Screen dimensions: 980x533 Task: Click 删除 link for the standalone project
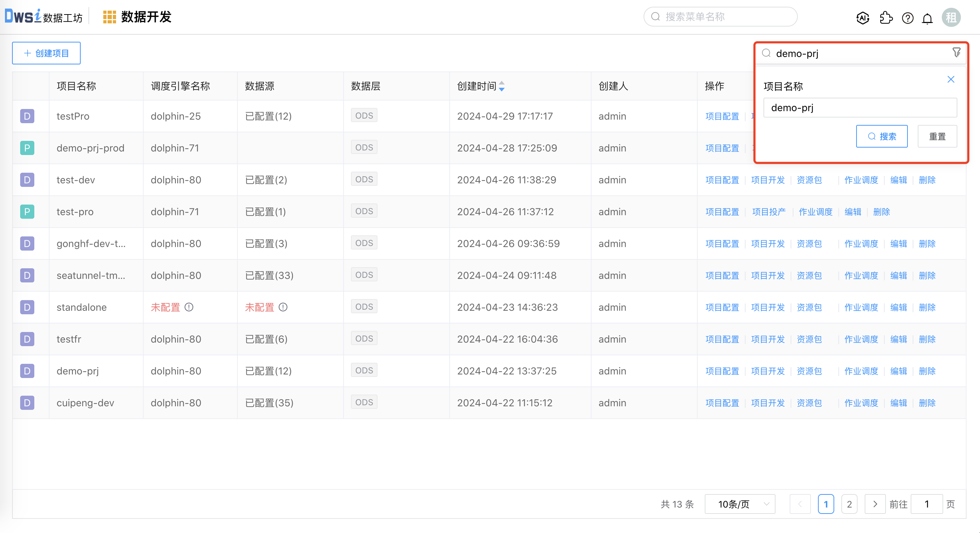point(927,307)
